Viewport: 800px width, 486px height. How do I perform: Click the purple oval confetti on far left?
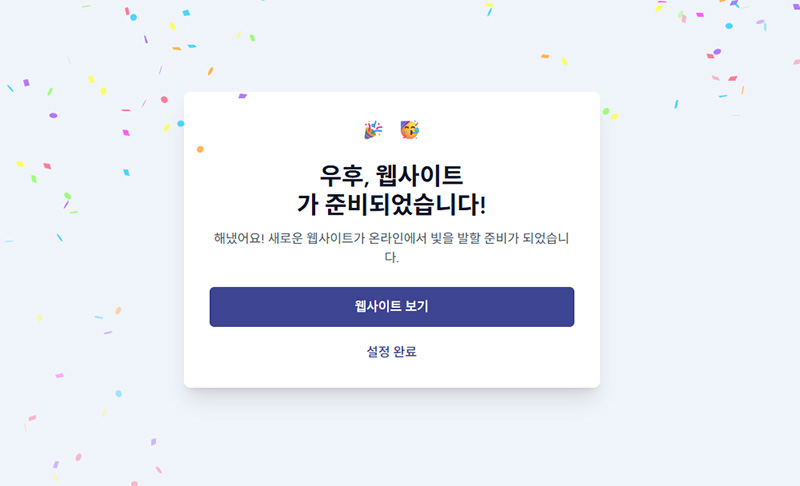[53, 115]
